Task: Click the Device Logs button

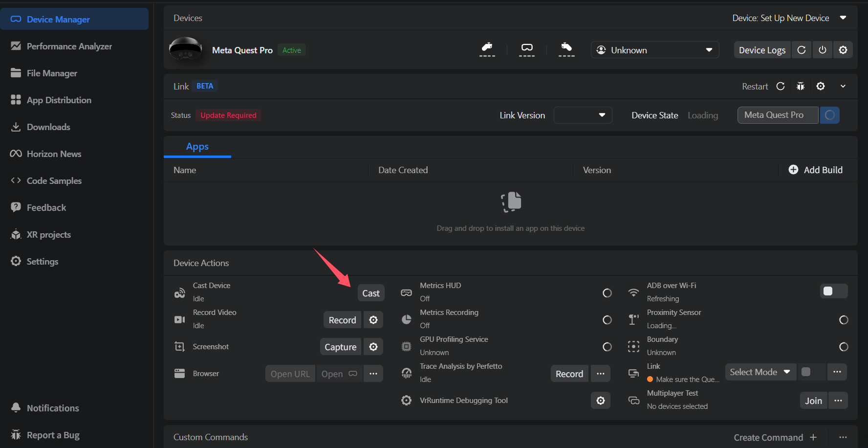Action: coord(761,50)
